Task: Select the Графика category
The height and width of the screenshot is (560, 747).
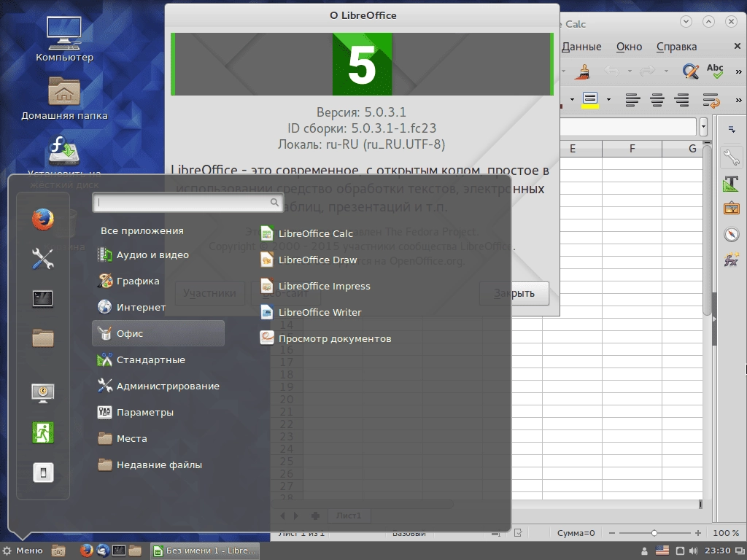Action: 158,281
